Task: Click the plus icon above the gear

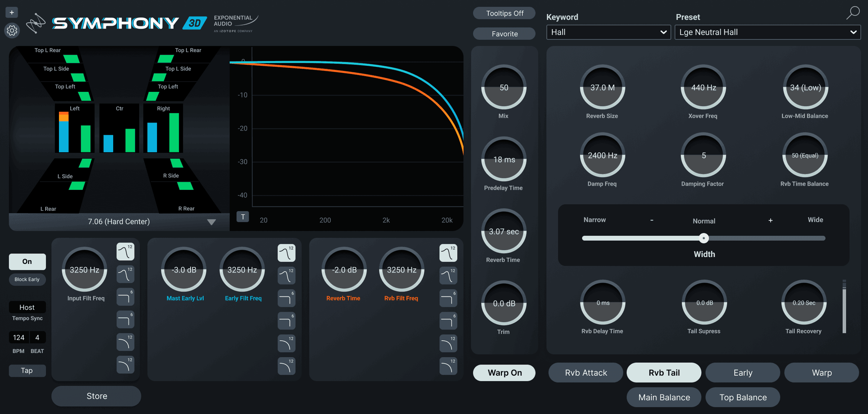Action: [12, 13]
